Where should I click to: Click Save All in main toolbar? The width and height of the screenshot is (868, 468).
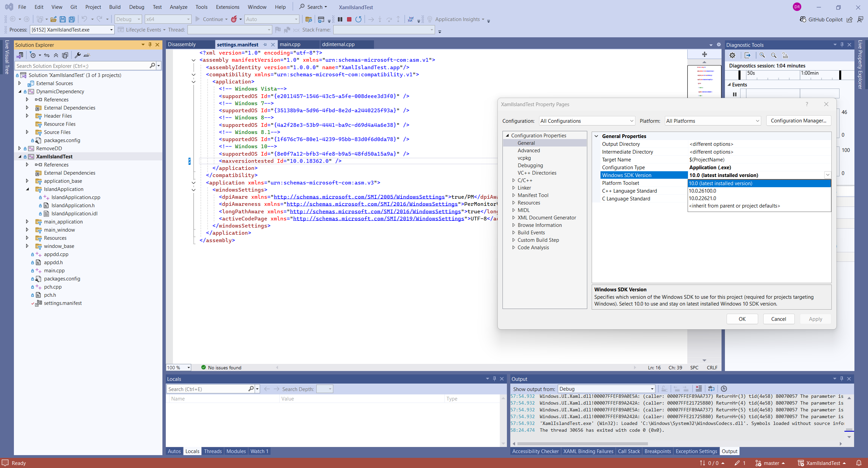click(72, 19)
